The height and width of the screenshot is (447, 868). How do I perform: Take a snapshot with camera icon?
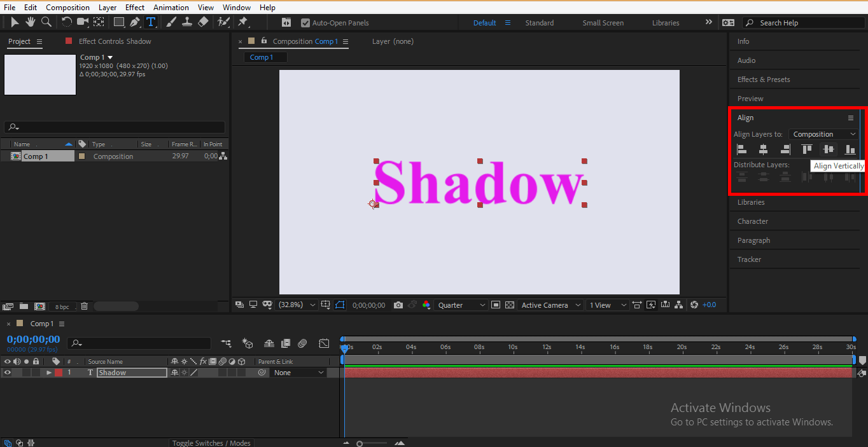pos(398,305)
